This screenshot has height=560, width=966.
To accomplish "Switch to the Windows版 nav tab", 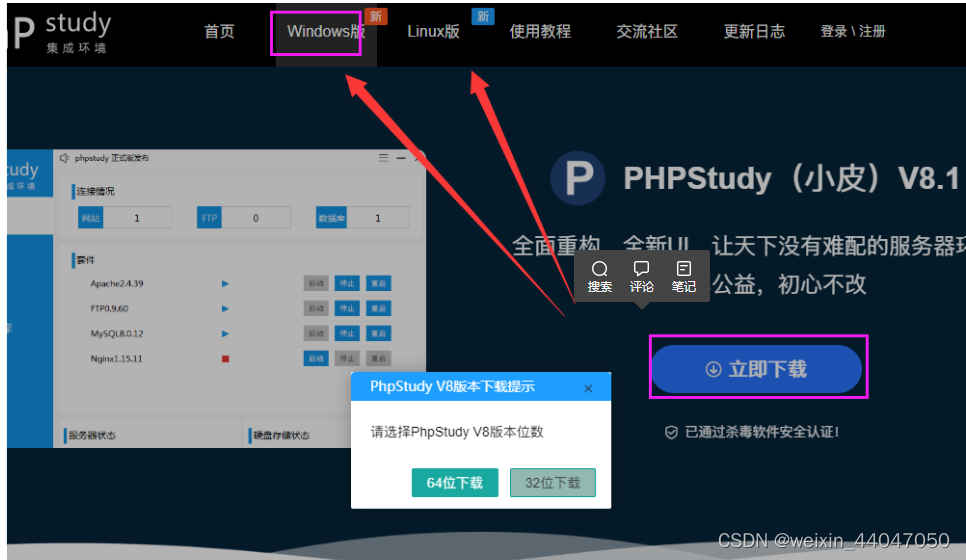I will pos(326,31).
